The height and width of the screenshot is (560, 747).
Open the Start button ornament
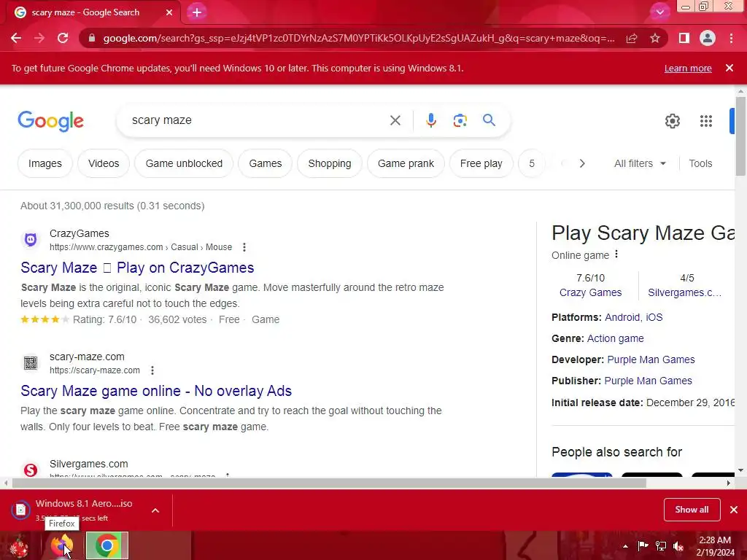tap(18, 545)
